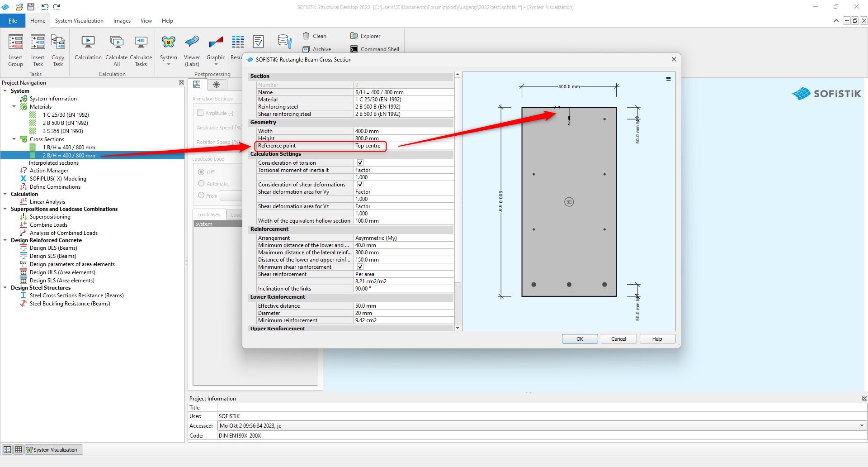
Task: Collapse the Cross Sections tree node
Action: click(x=14, y=139)
